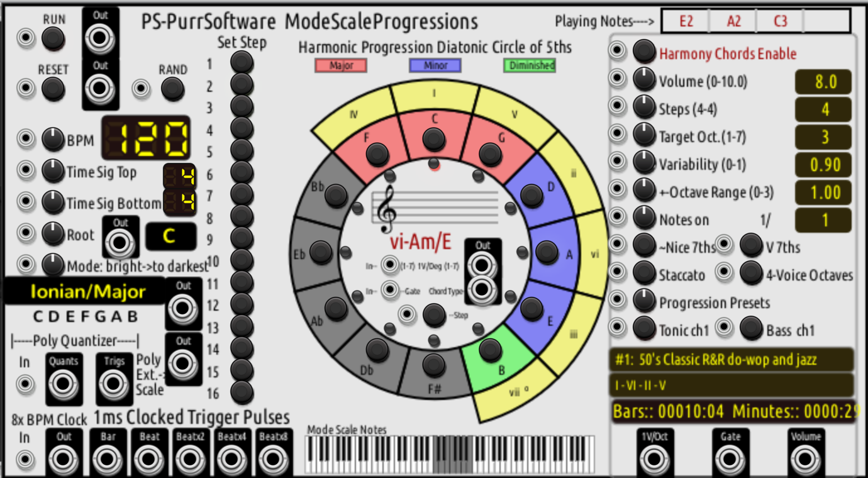
Task: Click the Gate output jack bottom right
Action: (x=730, y=459)
